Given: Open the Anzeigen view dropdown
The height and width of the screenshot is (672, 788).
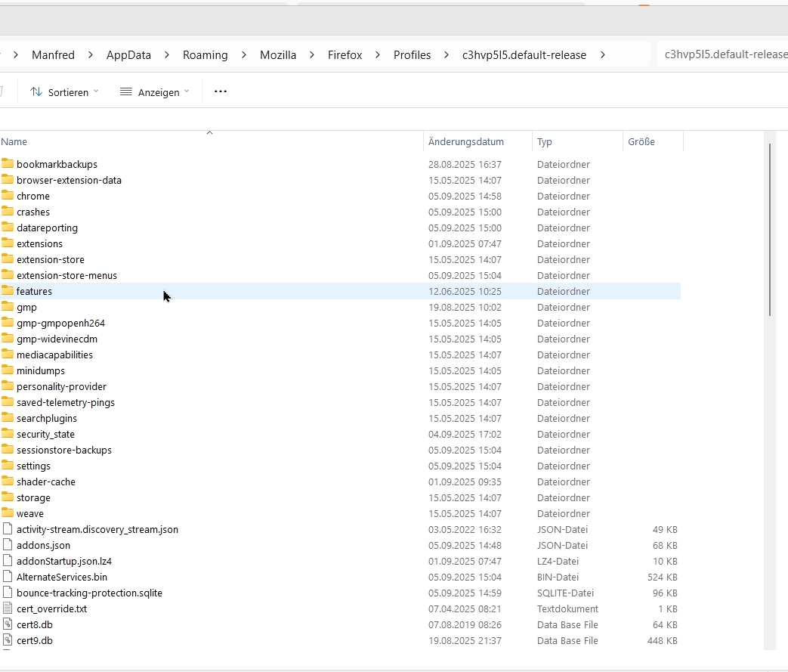Looking at the screenshot, I should pos(155,92).
